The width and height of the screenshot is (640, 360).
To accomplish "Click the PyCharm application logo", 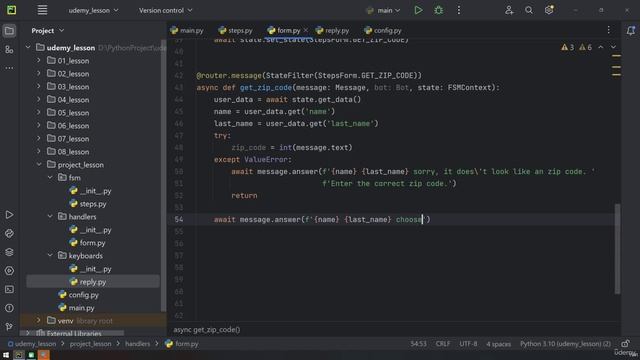I will [x=11, y=10].
